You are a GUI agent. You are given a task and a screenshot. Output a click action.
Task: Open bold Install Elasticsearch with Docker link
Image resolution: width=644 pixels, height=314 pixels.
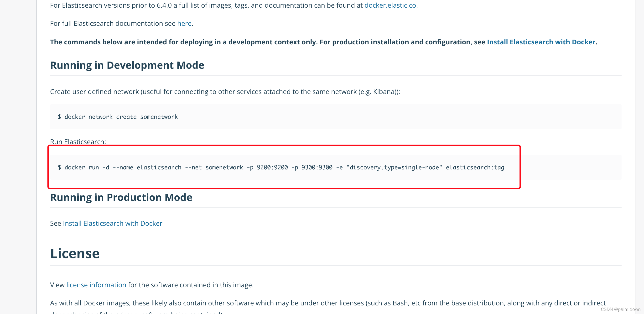tap(541, 42)
